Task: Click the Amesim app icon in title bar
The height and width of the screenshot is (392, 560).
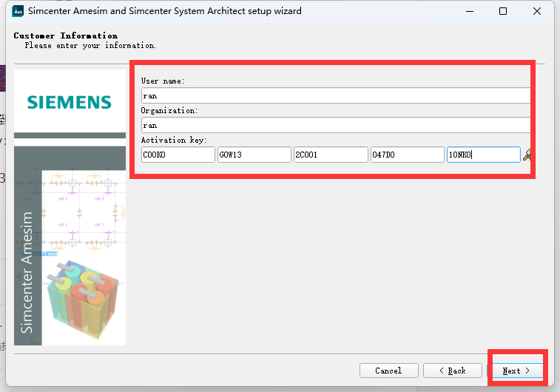Action: click(x=18, y=11)
